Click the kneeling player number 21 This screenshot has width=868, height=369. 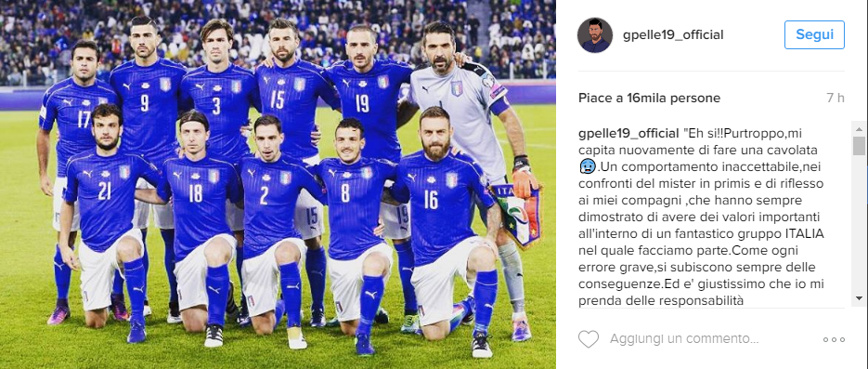coord(105,216)
